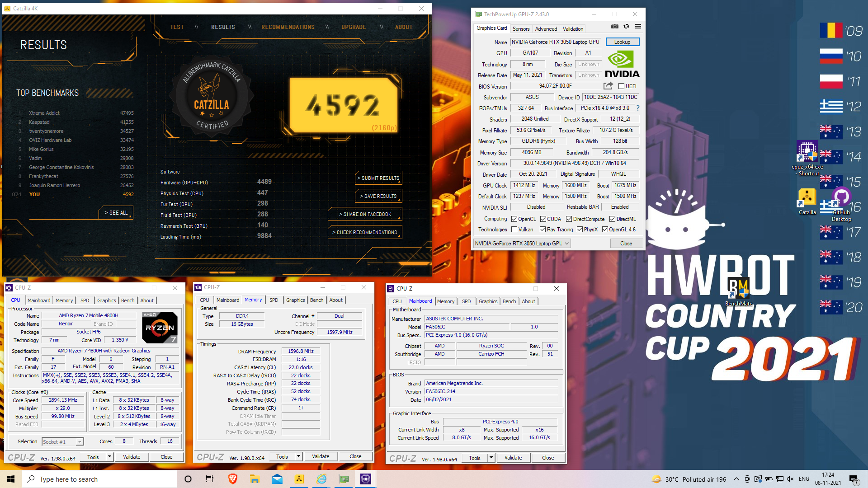Switch to Catzilla via its taskbar icon
The image size is (868, 488).
[299, 479]
